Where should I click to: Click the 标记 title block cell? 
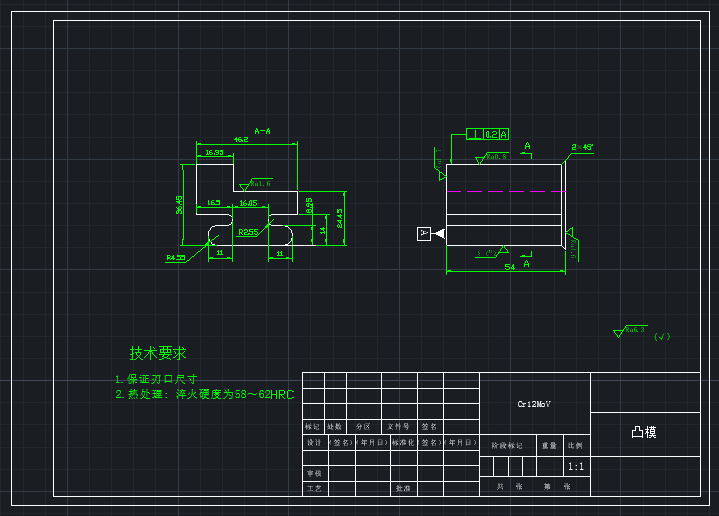point(312,427)
